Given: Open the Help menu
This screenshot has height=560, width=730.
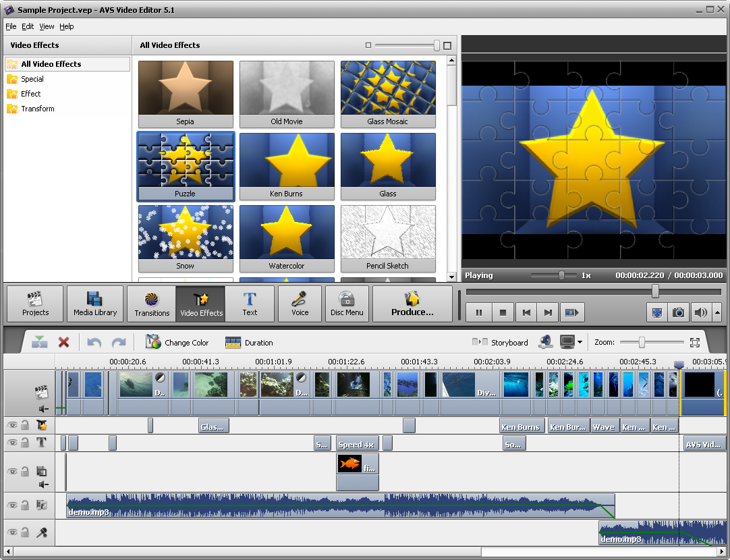Looking at the screenshot, I should coord(66,26).
